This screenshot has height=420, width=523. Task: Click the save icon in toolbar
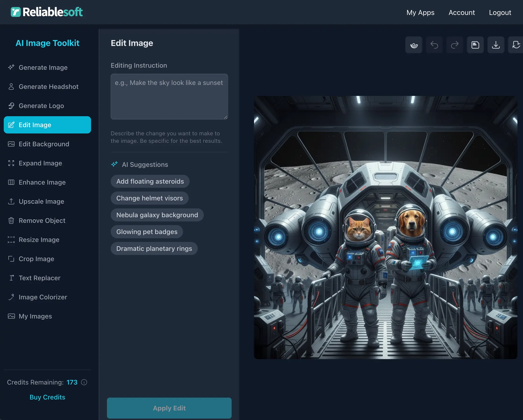(x=475, y=45)
